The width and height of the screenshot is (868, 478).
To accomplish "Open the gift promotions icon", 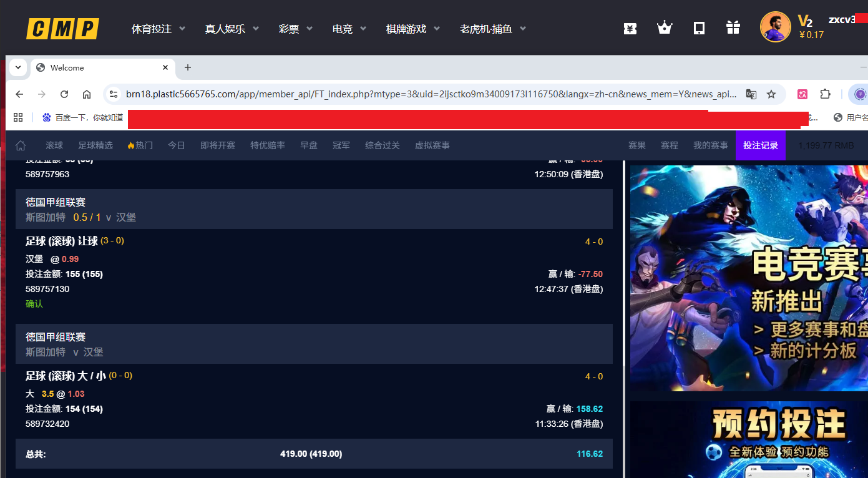I will click(x=733, y=27).
